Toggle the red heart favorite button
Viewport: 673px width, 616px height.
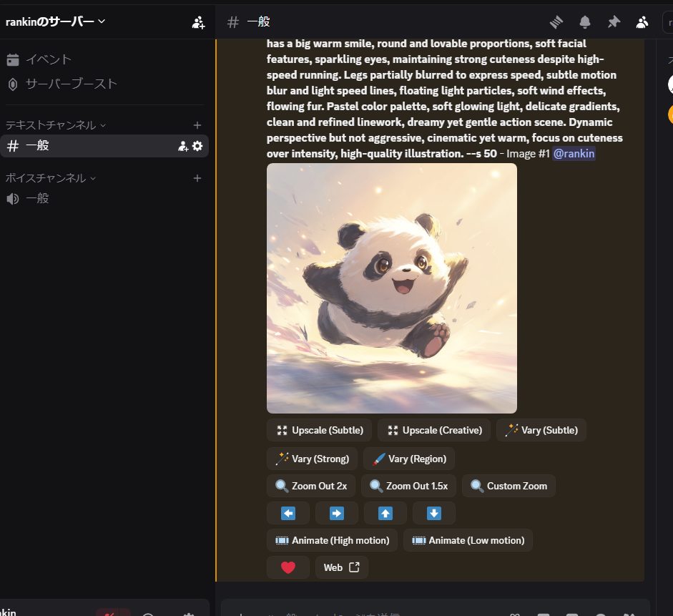[x=288, y=567]
